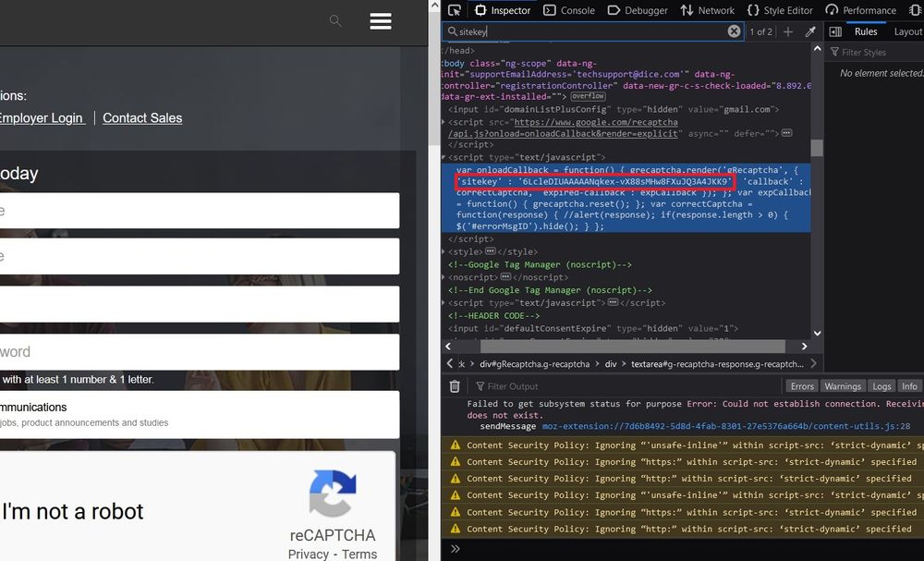The image size is (924, 561).
Task: Collapse the selected onloadCallback script node arrow
Action: pos(444,157)
